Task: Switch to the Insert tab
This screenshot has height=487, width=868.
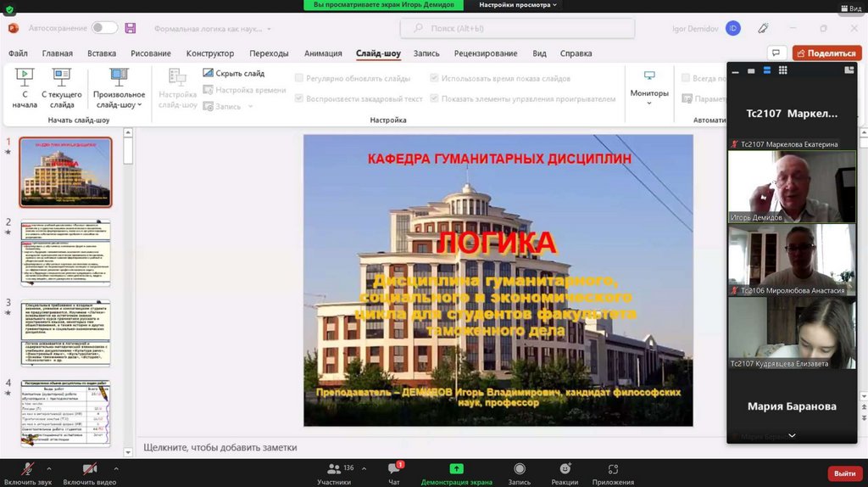Action: (x=102, y=53)
